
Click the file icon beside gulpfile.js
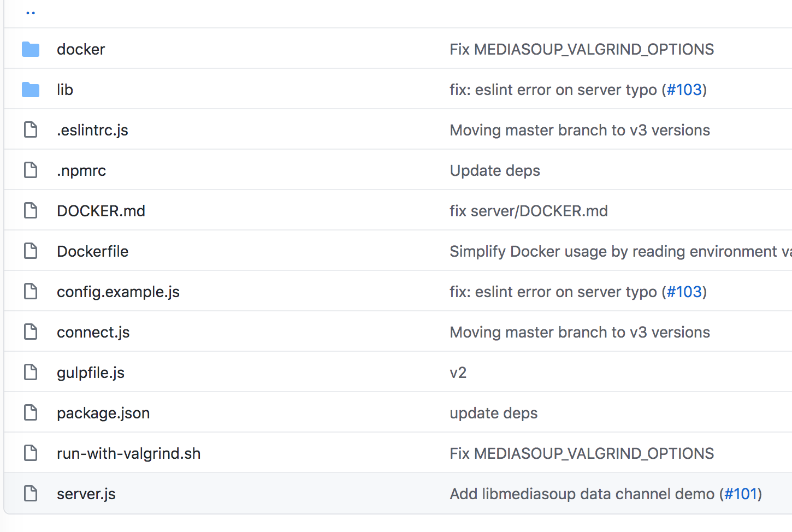click(31, 373)
